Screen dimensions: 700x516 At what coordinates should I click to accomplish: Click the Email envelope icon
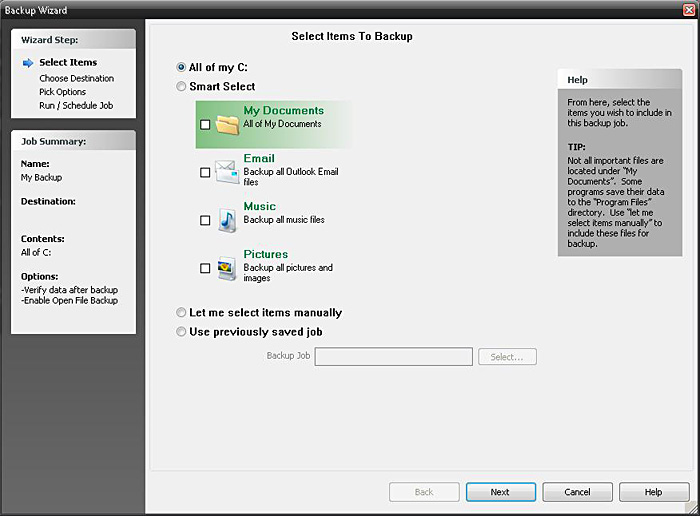228,172
